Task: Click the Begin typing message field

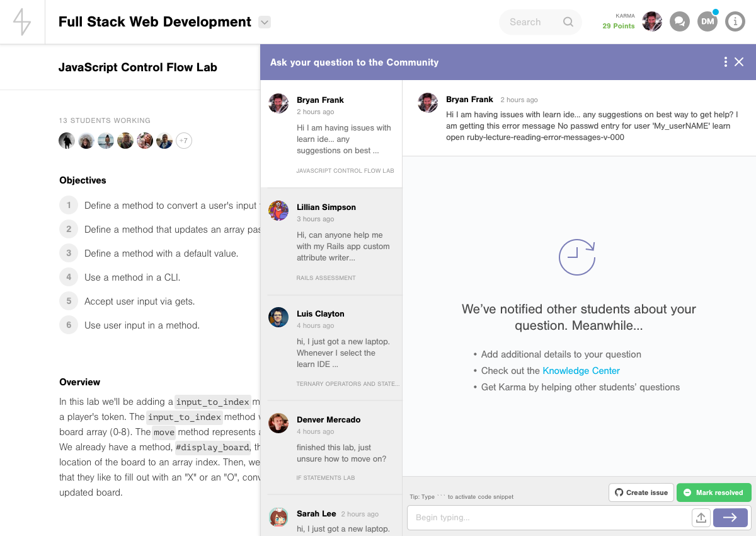Action: point(548,518)
